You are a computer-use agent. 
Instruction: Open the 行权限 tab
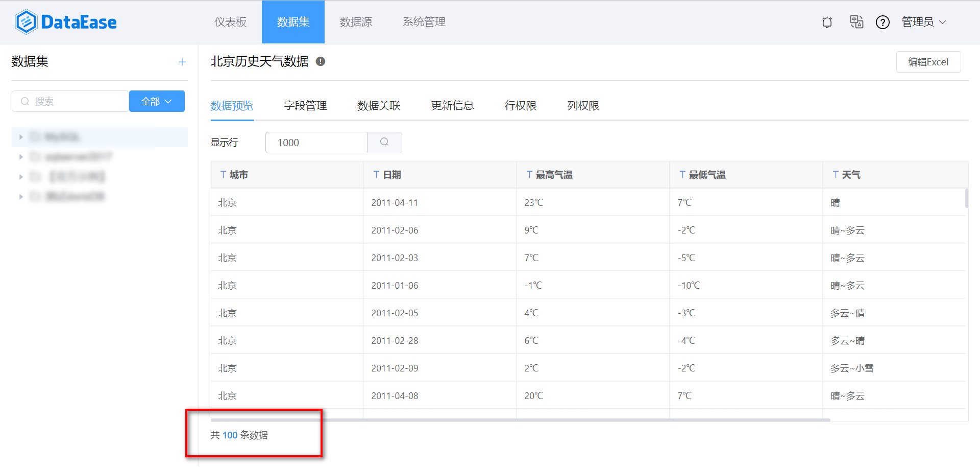(x=521, y=106)
